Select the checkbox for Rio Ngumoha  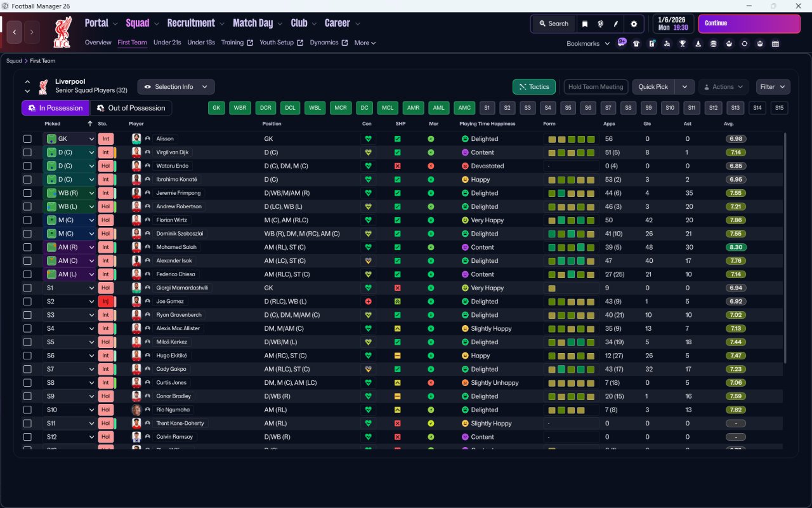pyautogui.click(x=27, y=410)
